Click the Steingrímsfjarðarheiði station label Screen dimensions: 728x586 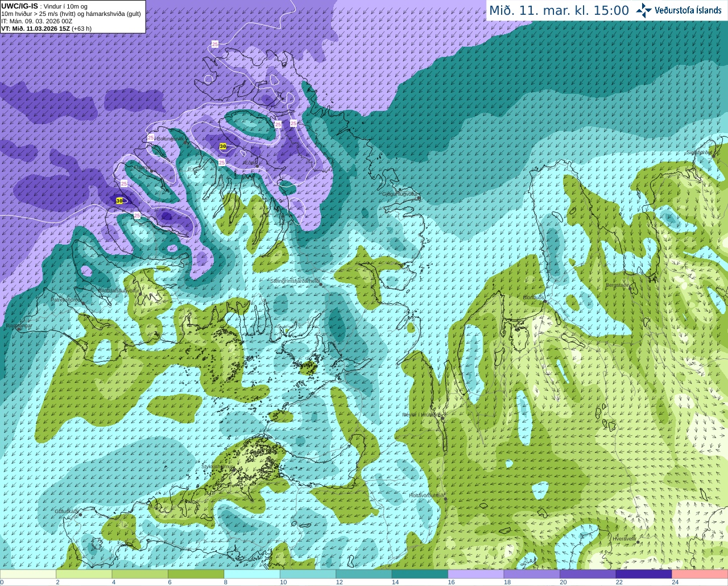[294, 281]
